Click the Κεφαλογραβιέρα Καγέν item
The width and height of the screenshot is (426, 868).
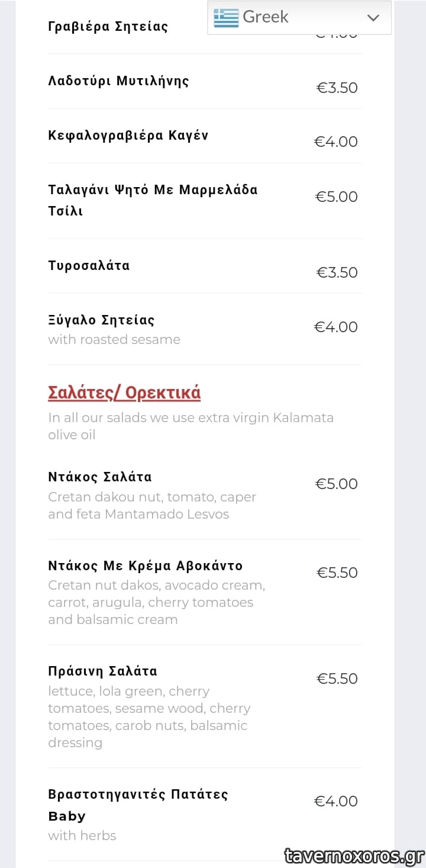pos(128,136)
